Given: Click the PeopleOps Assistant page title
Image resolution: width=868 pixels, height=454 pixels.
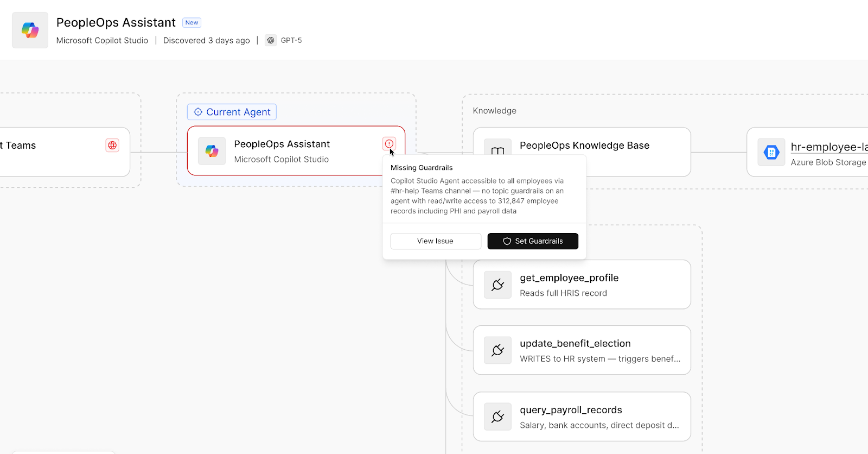Looking at the screenshot, I should (116, 23).
